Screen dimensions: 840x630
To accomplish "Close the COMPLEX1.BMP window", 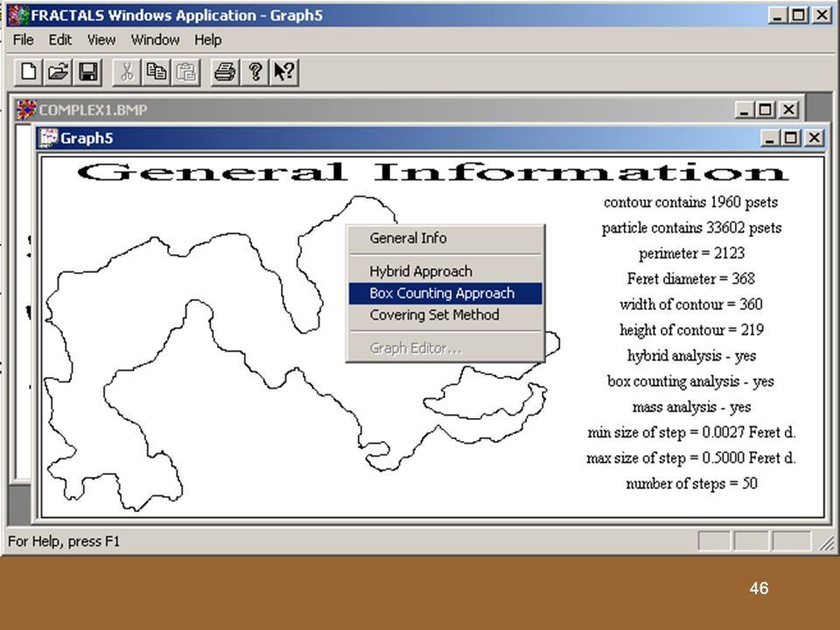I will (x=788, y=110).
